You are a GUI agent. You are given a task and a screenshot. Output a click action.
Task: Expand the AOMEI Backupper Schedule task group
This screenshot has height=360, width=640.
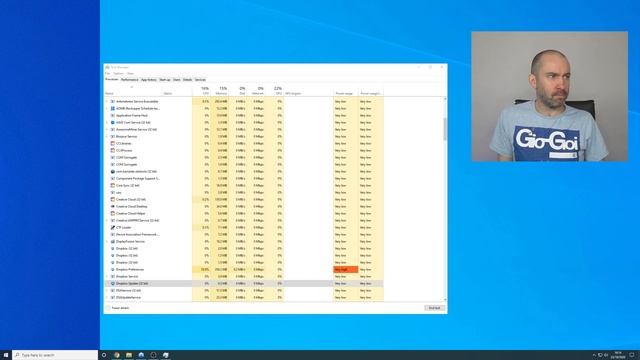click(x=107, y=108)
